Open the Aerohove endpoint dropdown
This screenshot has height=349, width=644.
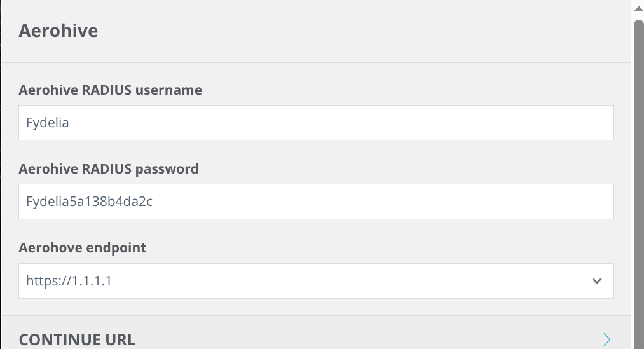click(316, 281)
